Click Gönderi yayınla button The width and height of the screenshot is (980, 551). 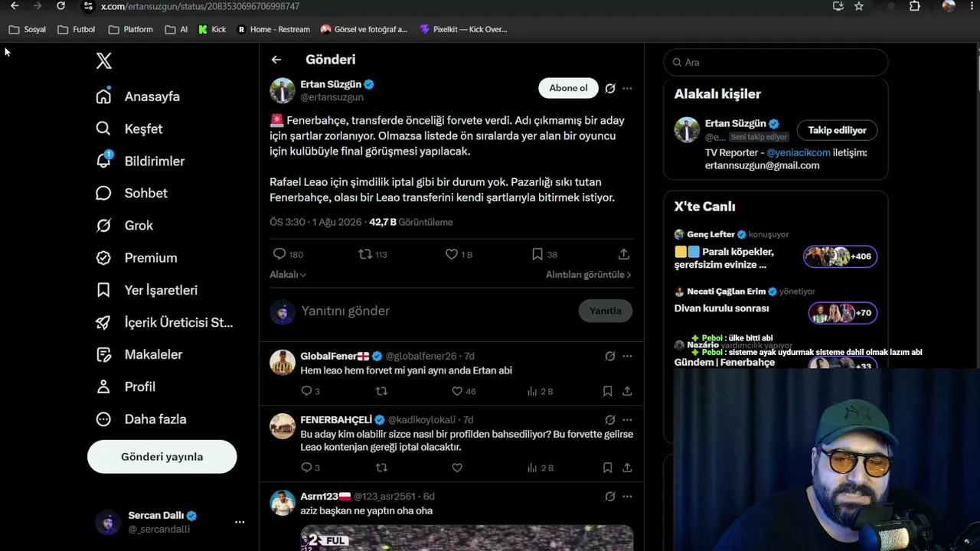pyautogui.click(x=162, y=457)
